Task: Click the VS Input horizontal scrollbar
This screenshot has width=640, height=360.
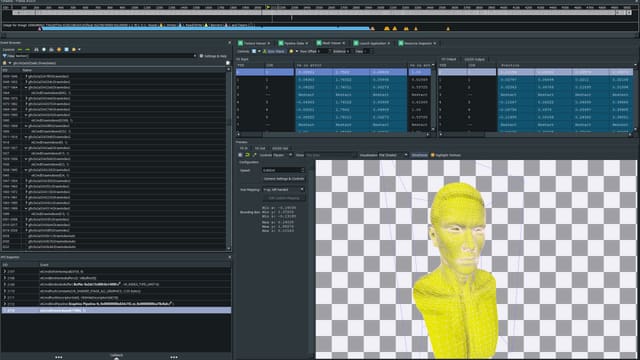Action: pos(333,134)
